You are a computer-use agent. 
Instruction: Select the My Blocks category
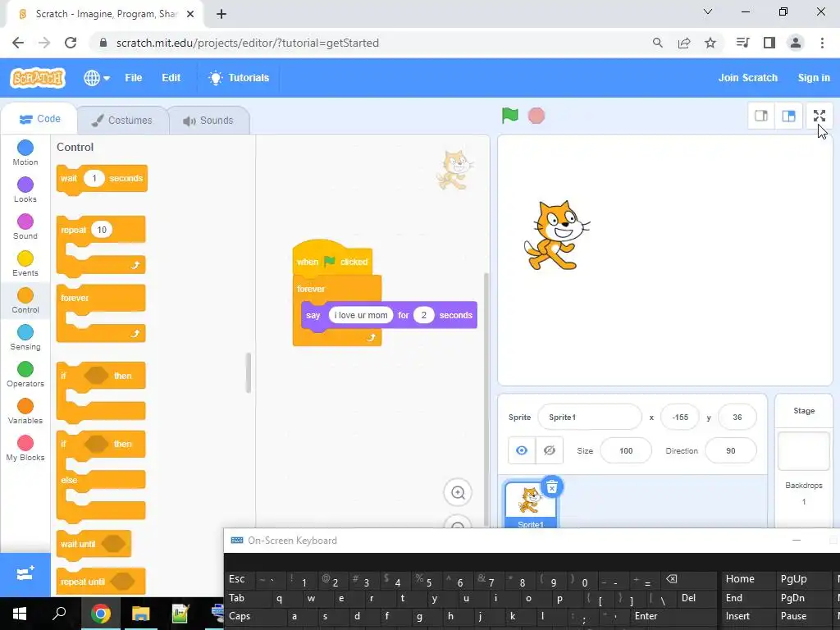click(x=25, y=449)
